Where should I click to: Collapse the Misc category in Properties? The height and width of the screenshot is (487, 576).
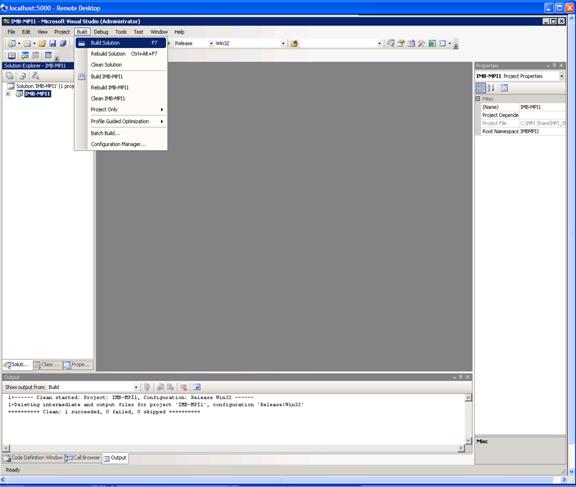tap(478, 99)
